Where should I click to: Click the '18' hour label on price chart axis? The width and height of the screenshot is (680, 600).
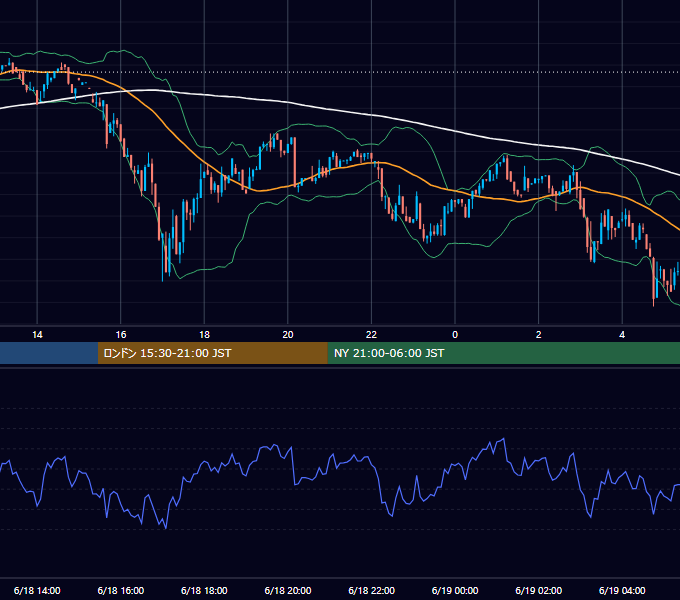tap(204, 335)
